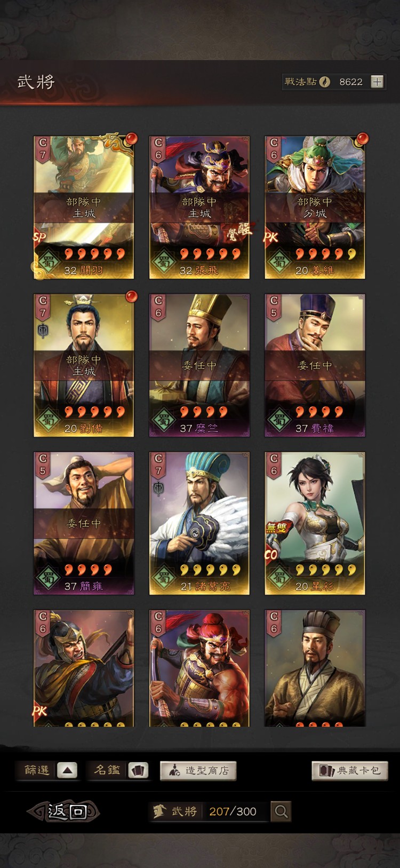The width and height of the screenshot is (400, 868).
Task: Click the red notification dot on 姜維 card
Action: 362,139
